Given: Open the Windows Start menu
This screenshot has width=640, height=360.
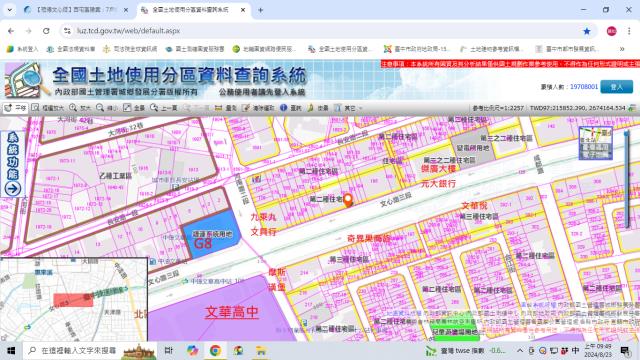Looking at the screenshot, I should coord(11,351).
